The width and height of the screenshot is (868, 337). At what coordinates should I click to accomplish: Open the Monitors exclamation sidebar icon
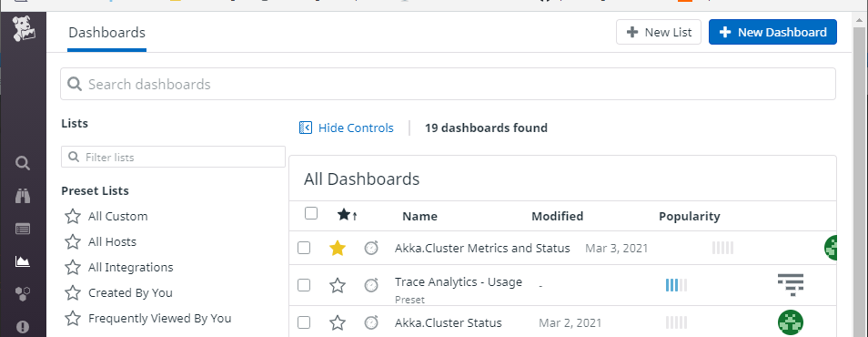23,327
